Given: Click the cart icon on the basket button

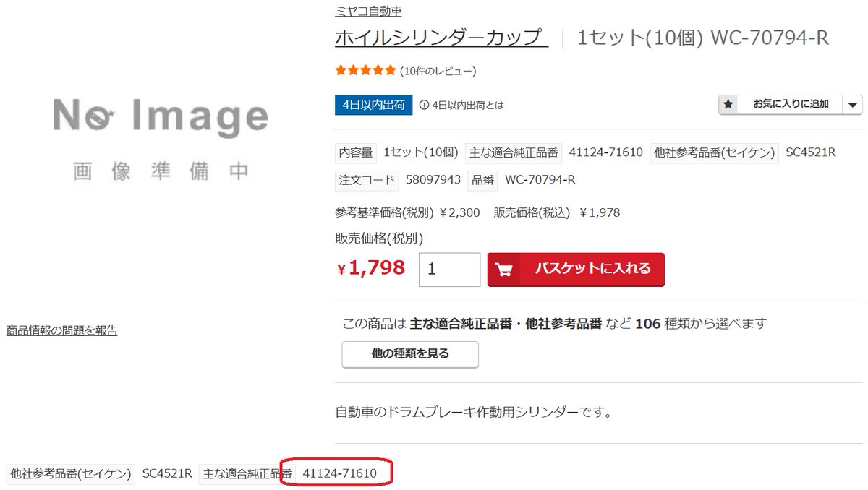Looking at the screenshot, I should (x=505, y=269).
